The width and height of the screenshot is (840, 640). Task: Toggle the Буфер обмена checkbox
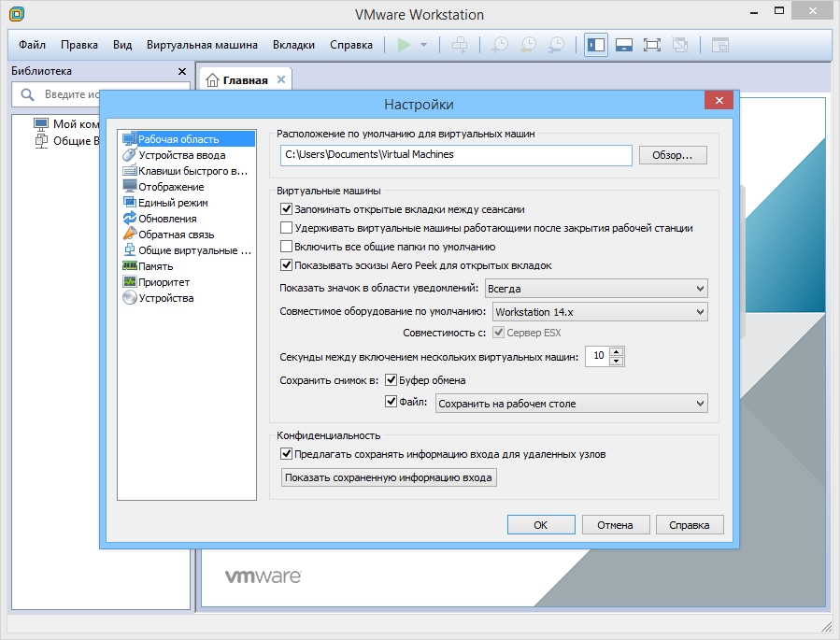pyautogui.click(x=392, y=380)
